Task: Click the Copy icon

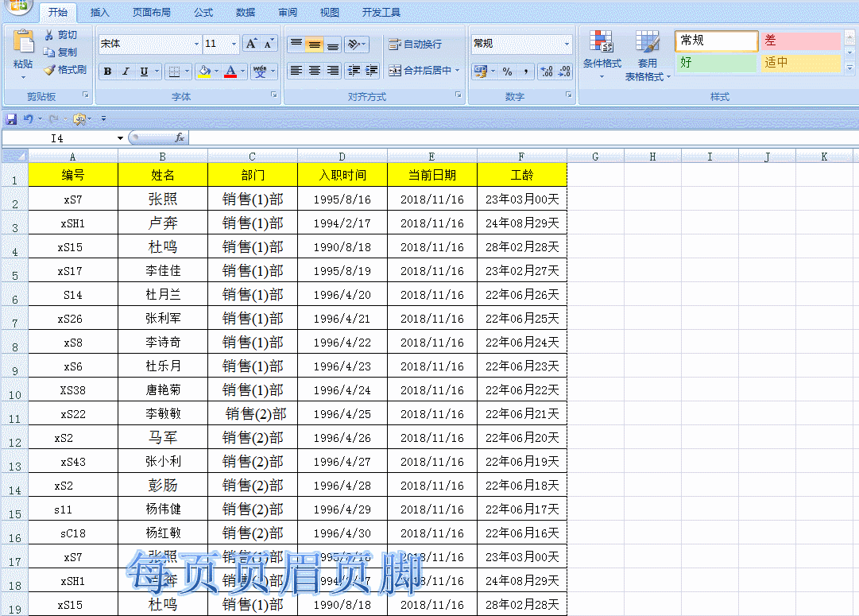Action: (49, 52)
